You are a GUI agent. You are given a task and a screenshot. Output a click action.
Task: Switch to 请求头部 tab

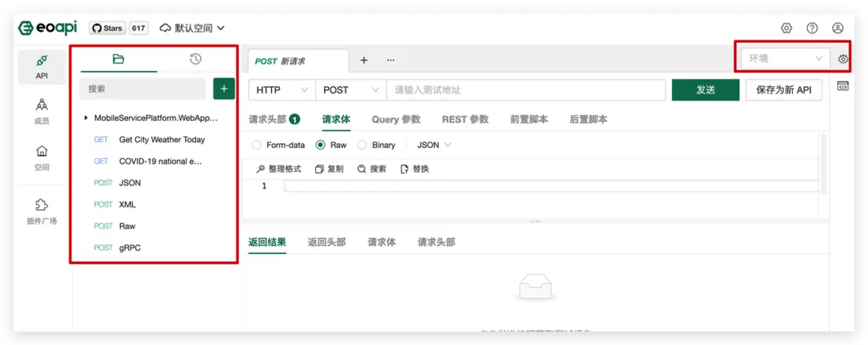[x=274, y=119]
